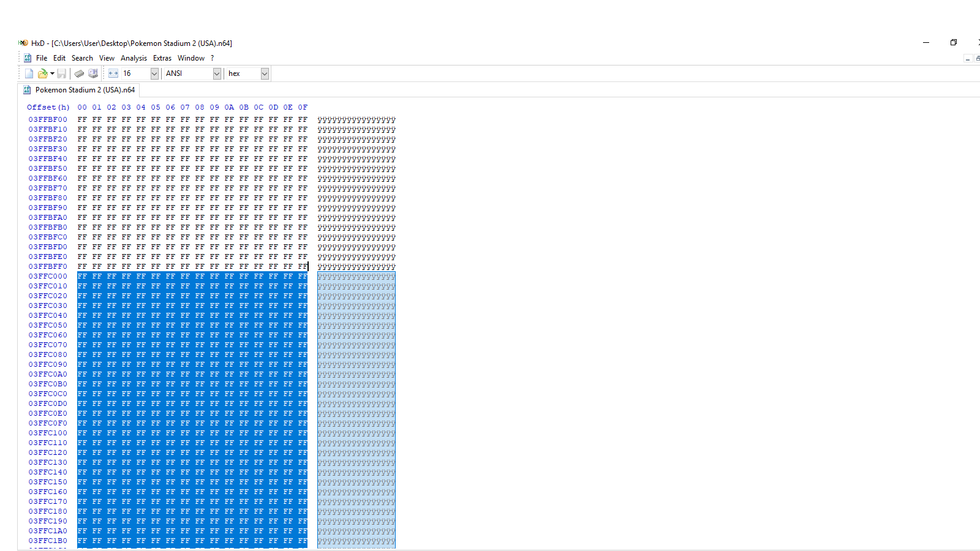Click the document icon in the menu bar
The height and width of the screenshot is (551, 980).
[x=28, y=58]
